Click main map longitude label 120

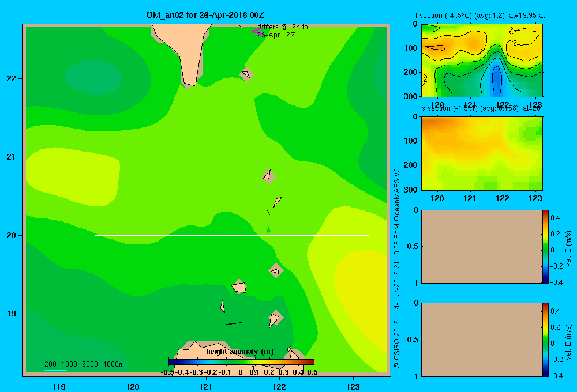click(133, 386)
